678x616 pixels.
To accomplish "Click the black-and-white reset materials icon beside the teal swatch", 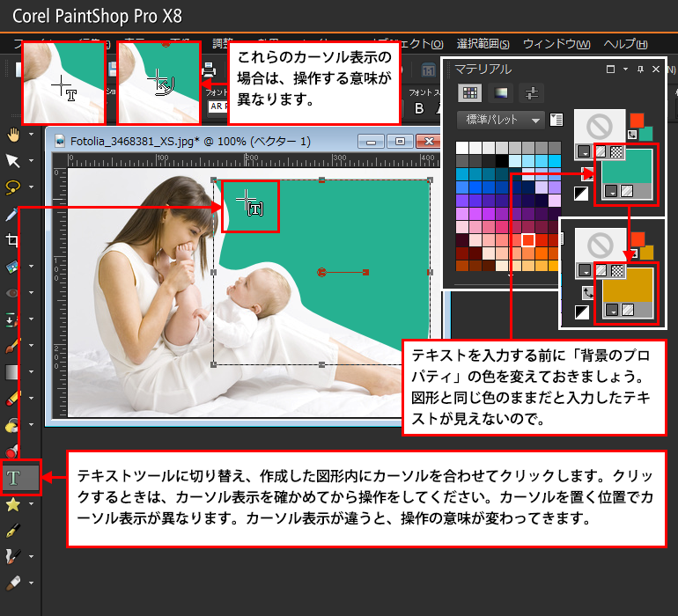I will coord(581,194).
